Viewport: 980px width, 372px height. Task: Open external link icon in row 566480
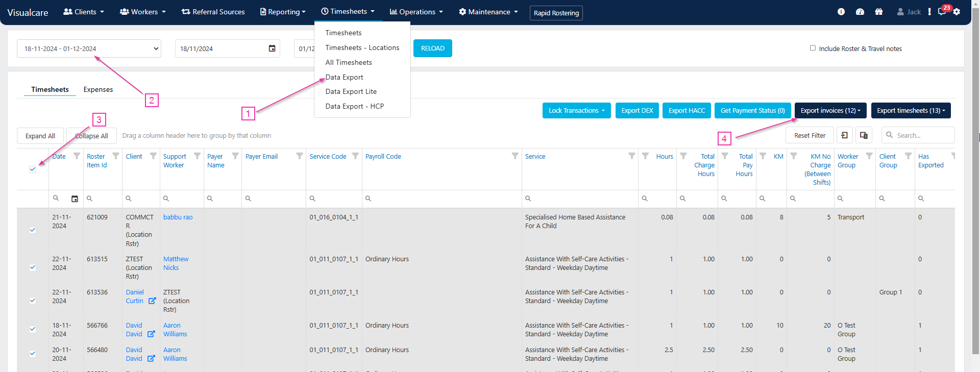(151, 358)
